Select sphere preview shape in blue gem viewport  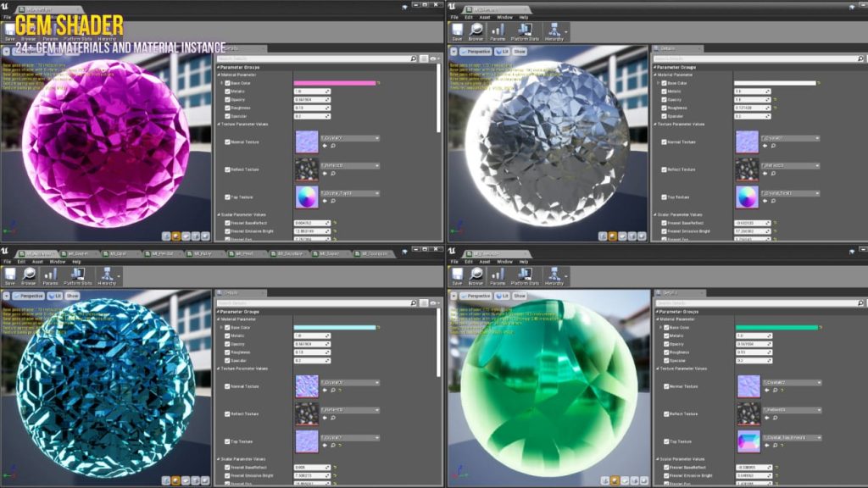tap(176, 481)
